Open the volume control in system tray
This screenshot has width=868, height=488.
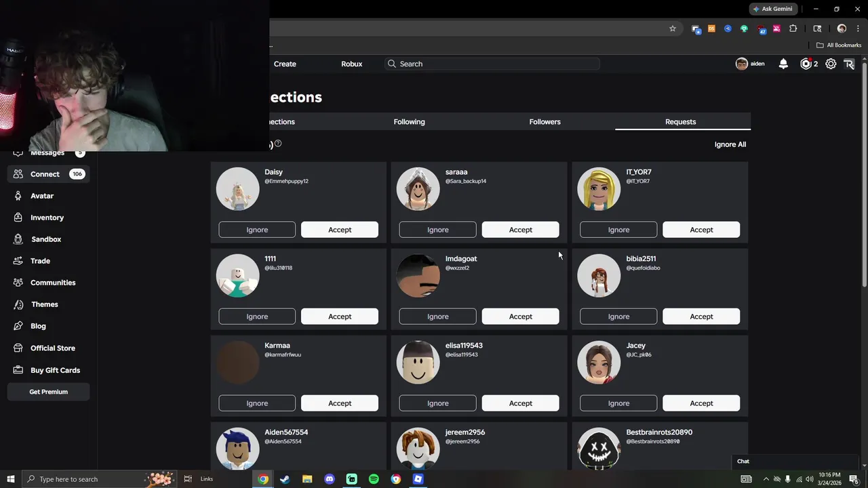coord(810,479)
